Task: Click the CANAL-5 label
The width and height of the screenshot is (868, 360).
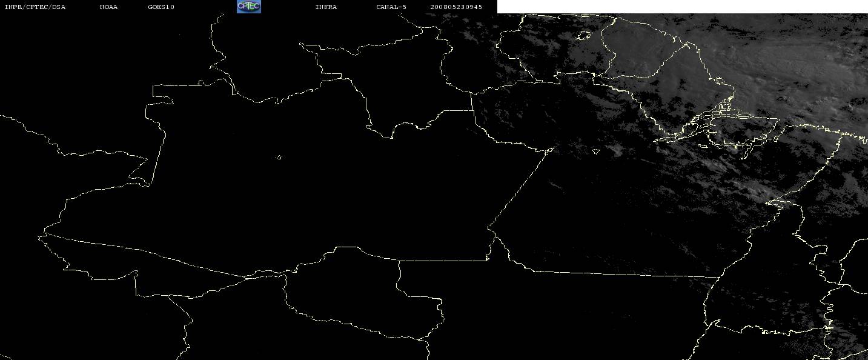Action: 391,7
